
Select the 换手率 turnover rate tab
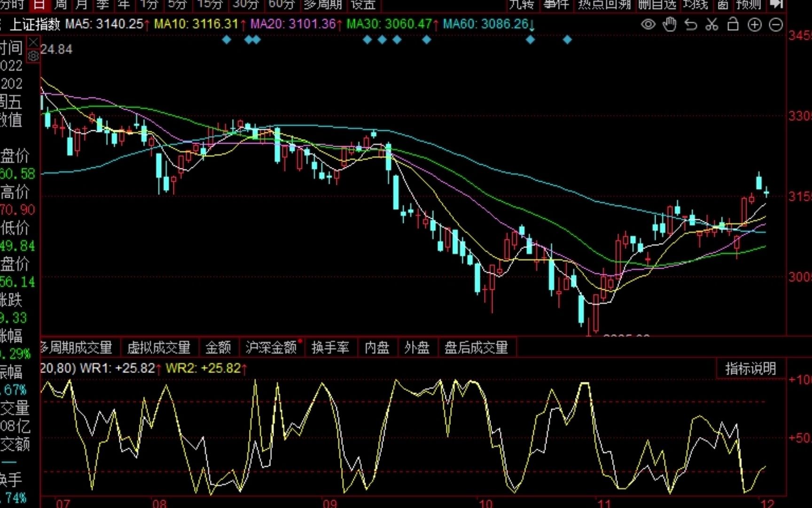tap(330, 348)
